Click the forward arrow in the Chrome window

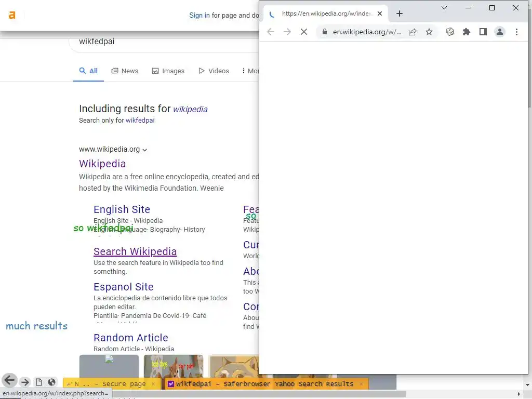[287, 32]
